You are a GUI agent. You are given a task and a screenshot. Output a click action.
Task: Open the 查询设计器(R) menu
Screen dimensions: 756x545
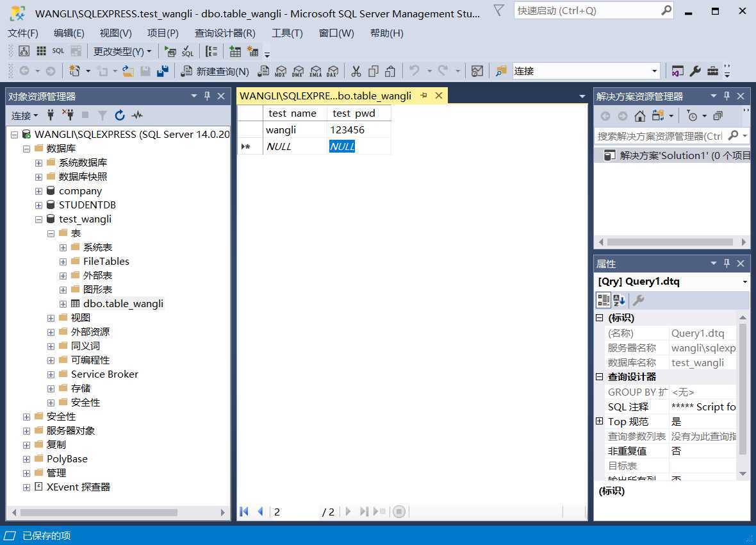(225, 33)
